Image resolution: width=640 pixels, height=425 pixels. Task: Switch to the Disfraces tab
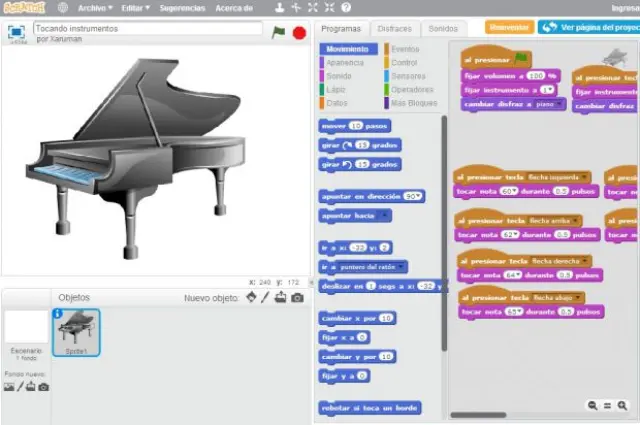(394, 29)
